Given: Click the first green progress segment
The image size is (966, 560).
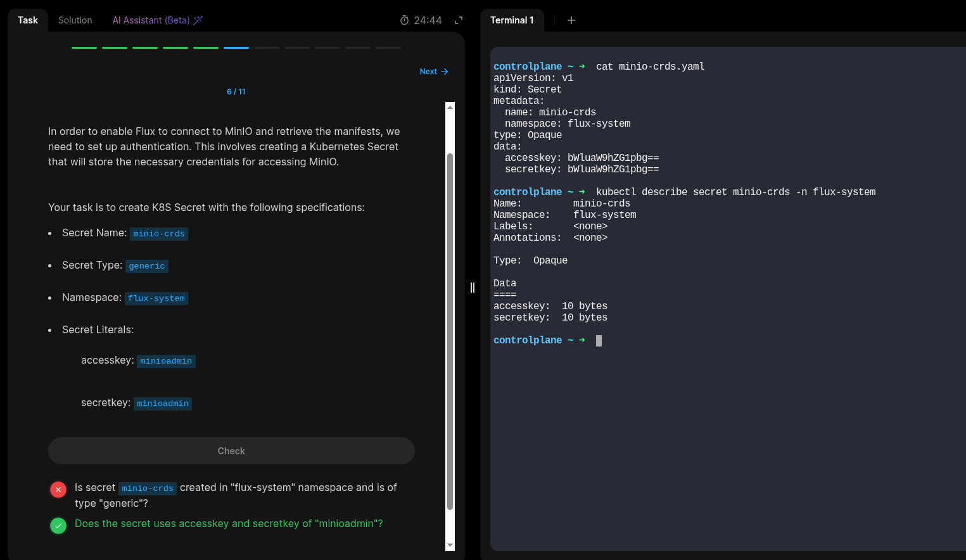Looking at the screenshot, I should (x=84, y=48).
